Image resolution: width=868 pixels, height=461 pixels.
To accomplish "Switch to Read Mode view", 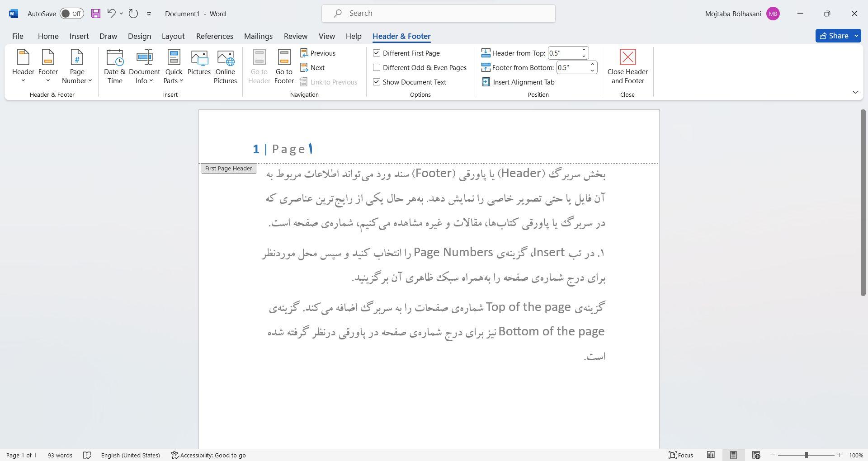I will [x=711, y=455].
